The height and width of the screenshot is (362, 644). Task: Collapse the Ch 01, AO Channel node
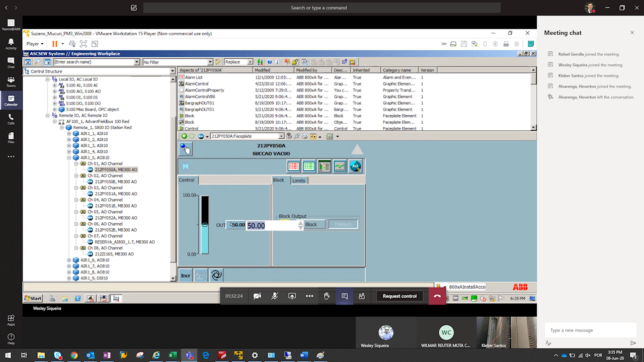[x=76, y=164]
